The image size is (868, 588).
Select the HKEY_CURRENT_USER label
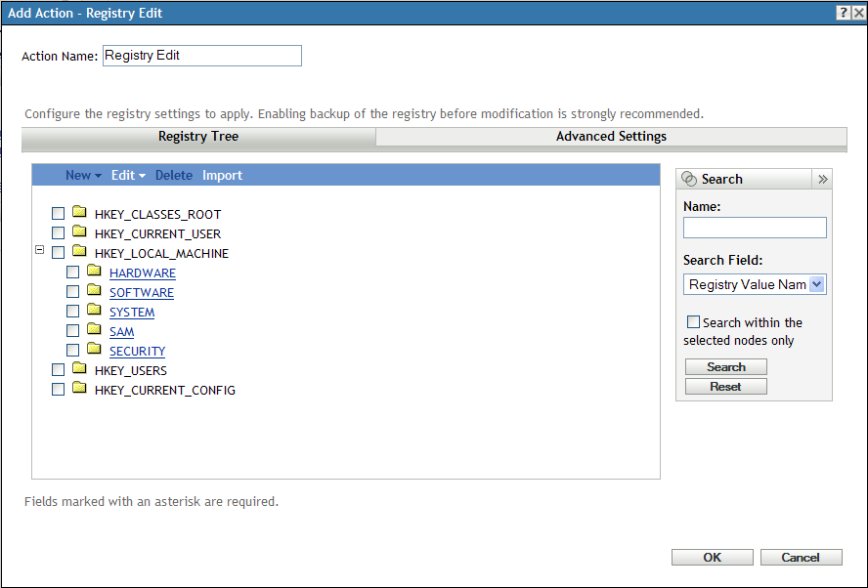coord(157,234)
